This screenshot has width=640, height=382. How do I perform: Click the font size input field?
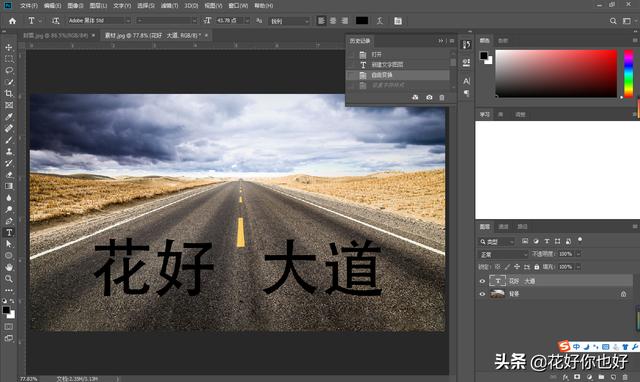pos(229,20)
